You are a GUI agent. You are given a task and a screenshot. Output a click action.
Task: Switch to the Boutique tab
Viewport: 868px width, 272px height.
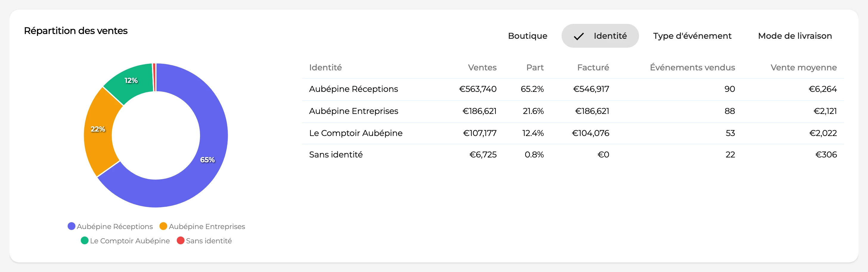527,36
